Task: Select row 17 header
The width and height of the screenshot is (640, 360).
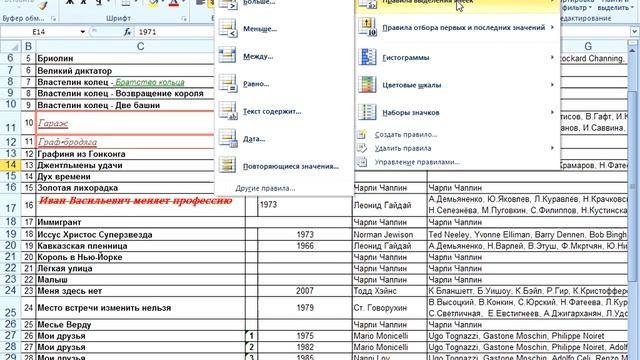Action: point(10,205)
